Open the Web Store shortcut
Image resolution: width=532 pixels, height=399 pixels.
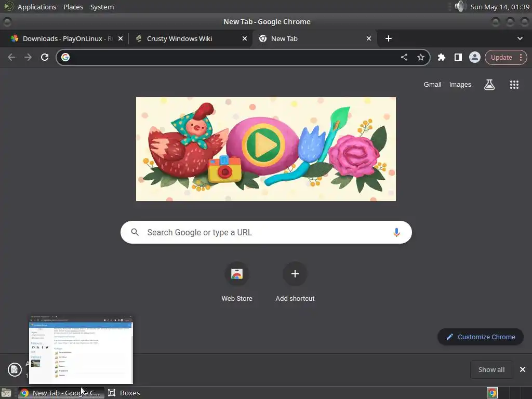click(237, 281)
